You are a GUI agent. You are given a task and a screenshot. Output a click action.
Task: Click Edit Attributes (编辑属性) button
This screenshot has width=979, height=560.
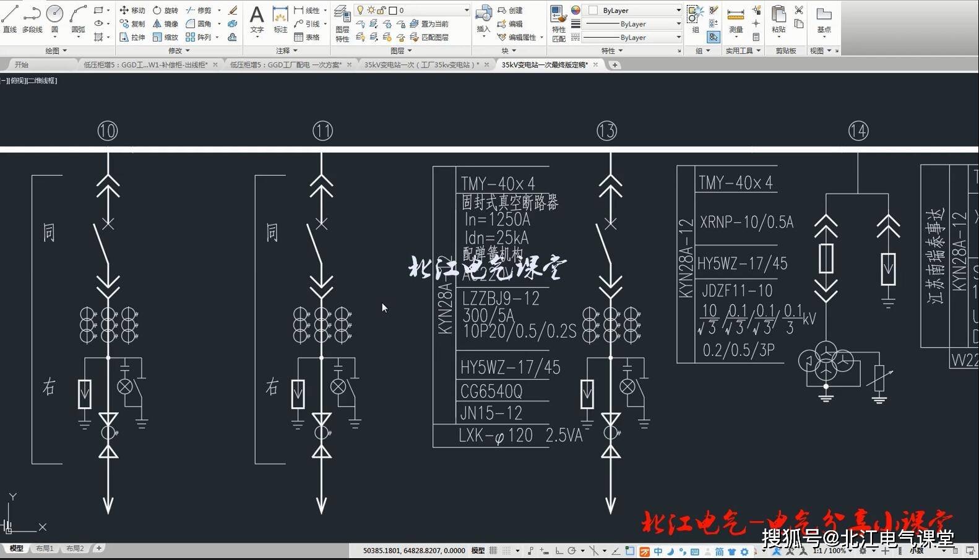point(517,37)
